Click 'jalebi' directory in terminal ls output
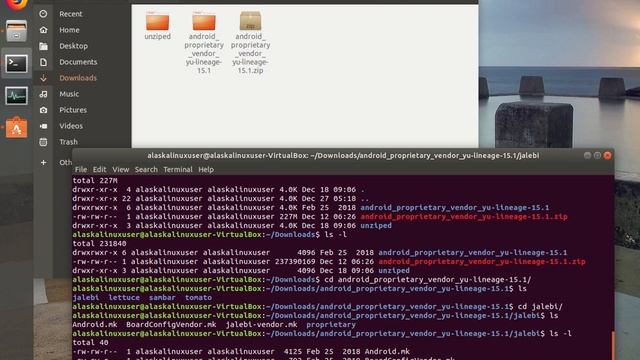 click(x=86, y=298)
